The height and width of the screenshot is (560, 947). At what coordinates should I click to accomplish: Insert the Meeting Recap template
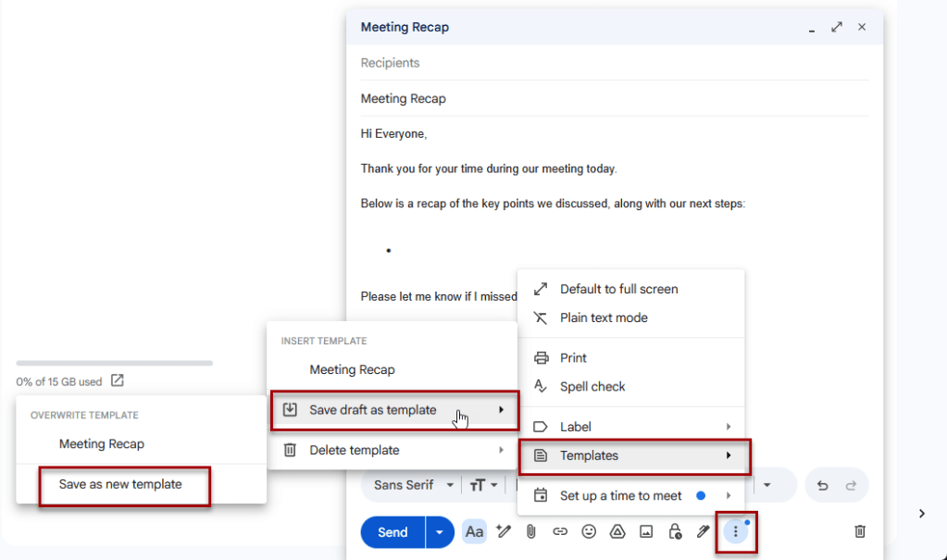[x=392, y=369]
